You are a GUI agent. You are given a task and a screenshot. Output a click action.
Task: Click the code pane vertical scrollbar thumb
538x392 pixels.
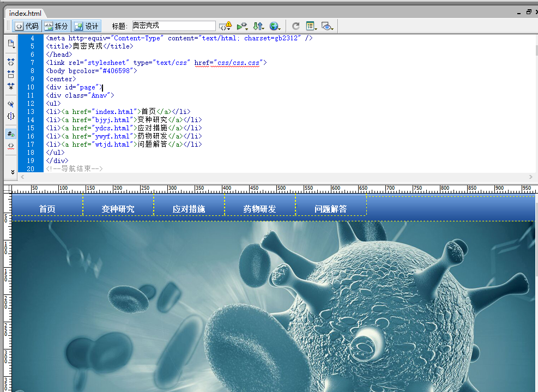pos(536,50)
